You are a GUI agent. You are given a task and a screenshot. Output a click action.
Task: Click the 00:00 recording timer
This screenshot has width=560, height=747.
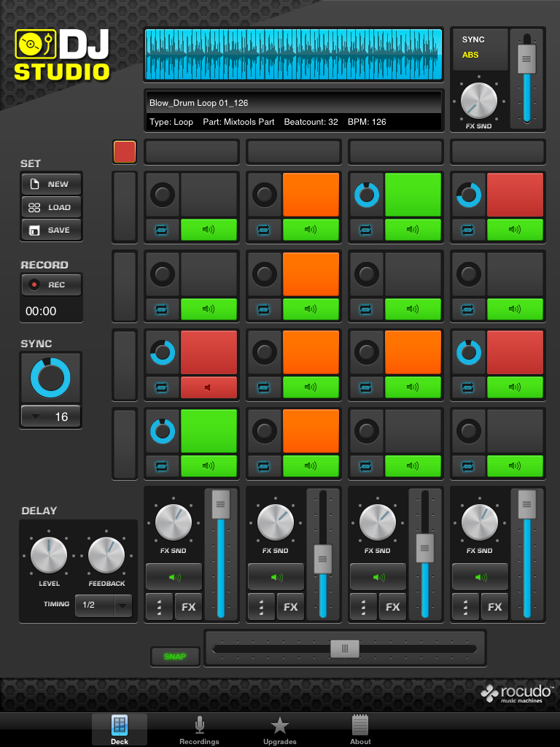tap(41, 311)
